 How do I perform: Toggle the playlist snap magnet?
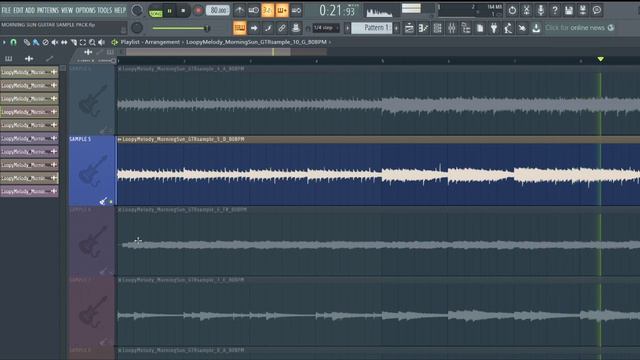pyautogui.click(x=13, y=42)
